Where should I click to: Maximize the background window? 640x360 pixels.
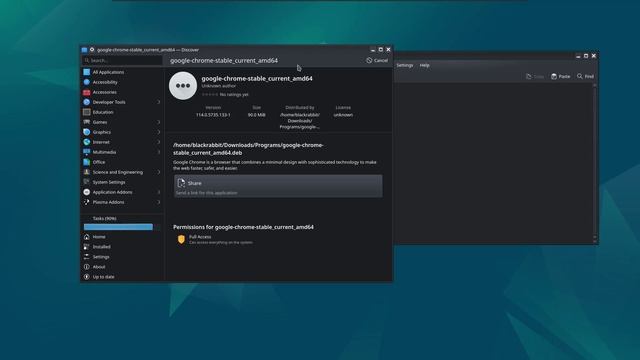pyautogui.click(x=586, y=56)
